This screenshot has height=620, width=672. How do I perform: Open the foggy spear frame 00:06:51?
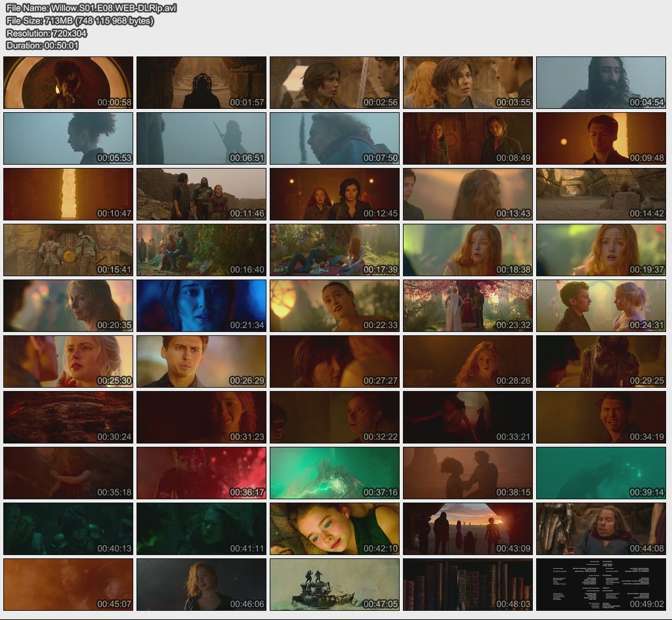click(201, 138)
